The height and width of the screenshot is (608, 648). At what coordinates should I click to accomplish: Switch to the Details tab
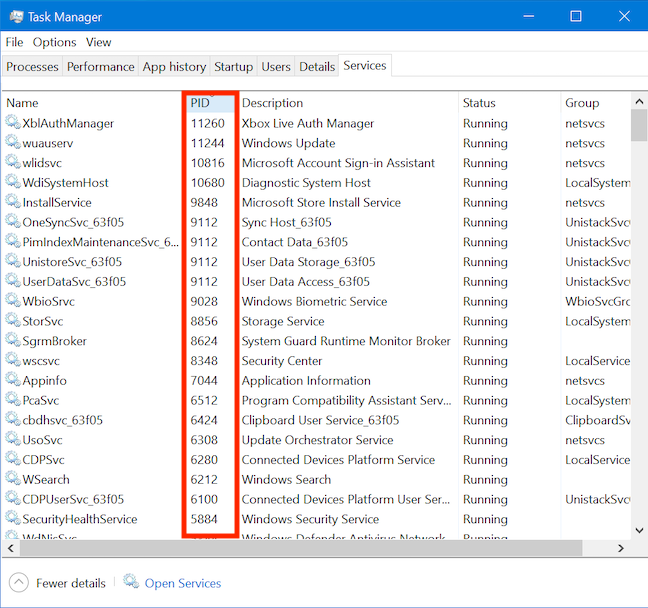tap(317, 67)
